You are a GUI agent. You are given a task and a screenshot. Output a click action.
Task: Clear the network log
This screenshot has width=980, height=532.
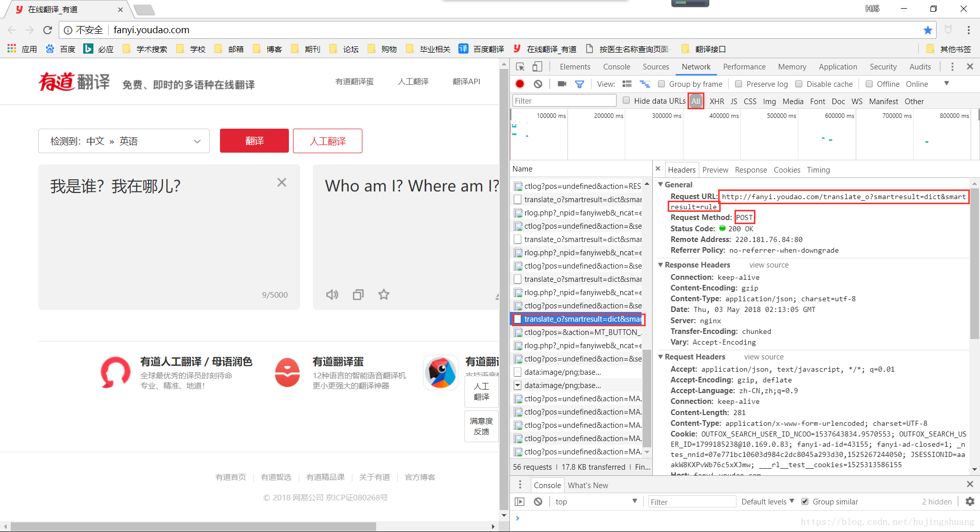click(x=538, y=84)
